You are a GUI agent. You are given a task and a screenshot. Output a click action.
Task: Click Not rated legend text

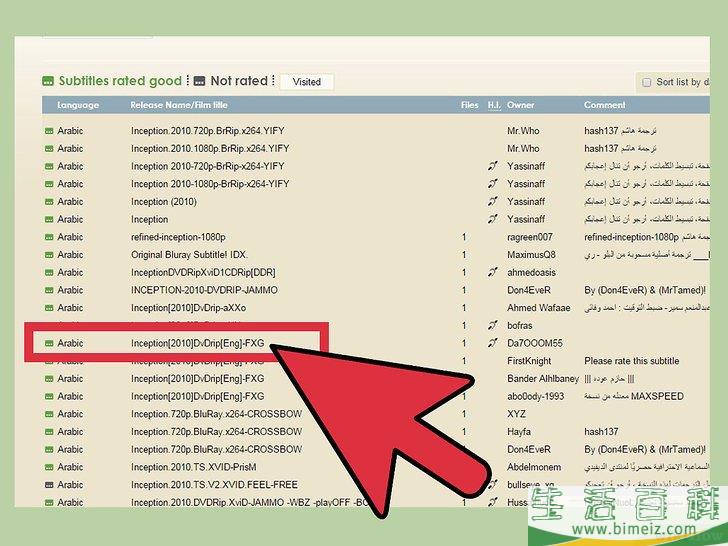[239, 81]
